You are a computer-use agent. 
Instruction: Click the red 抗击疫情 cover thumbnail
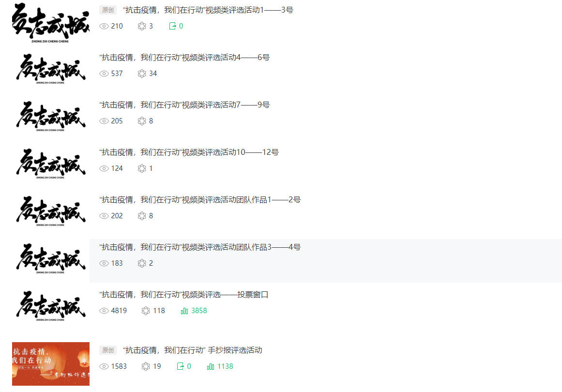(x=51, y=364)
